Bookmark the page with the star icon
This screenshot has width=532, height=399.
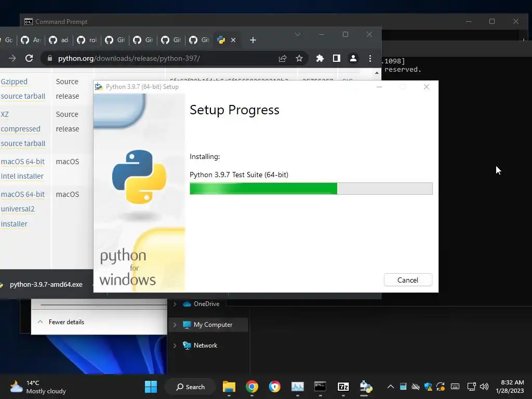[x=299, y=58]
